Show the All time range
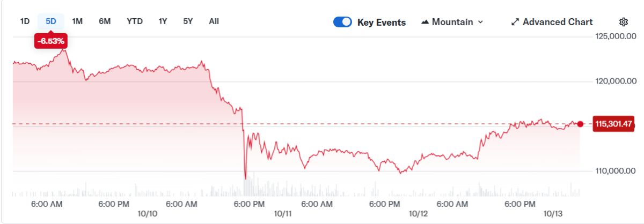644x224 pixels. click(x=214, y=21)
